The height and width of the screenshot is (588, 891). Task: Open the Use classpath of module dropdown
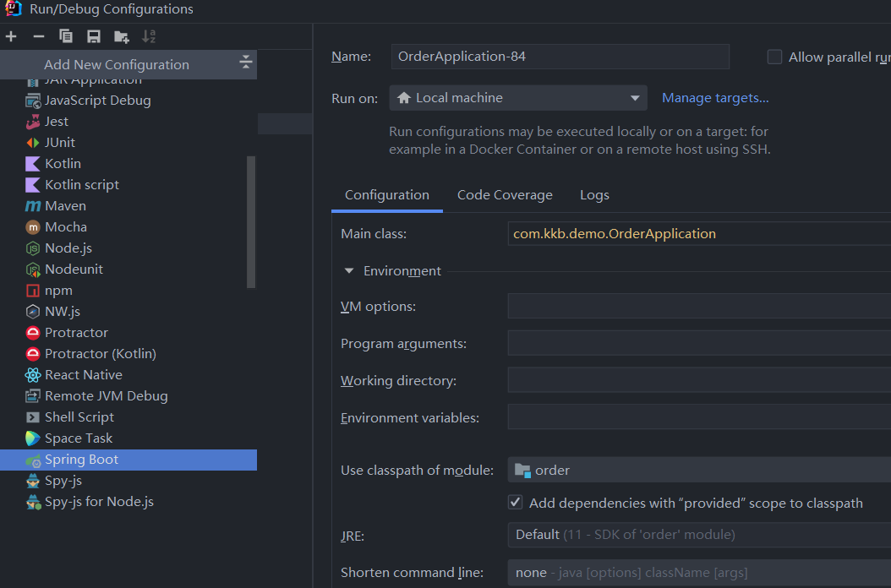(x=699, y=470)
